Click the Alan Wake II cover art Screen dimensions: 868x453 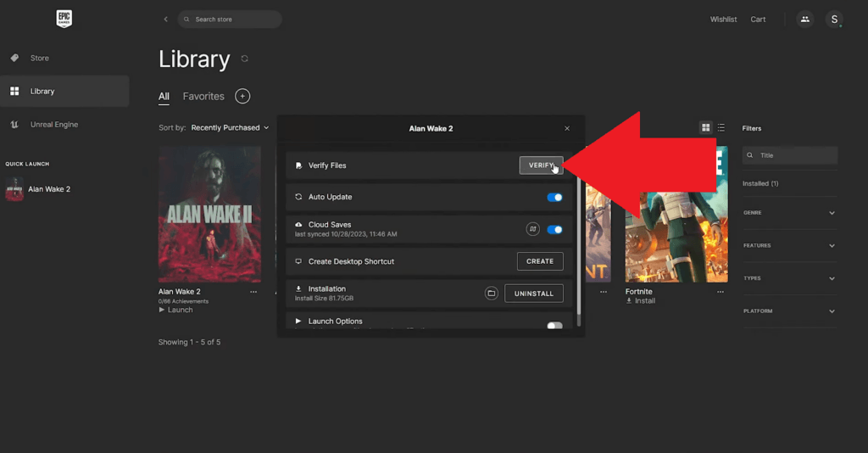pyautogui.click(x=209, y=215)
